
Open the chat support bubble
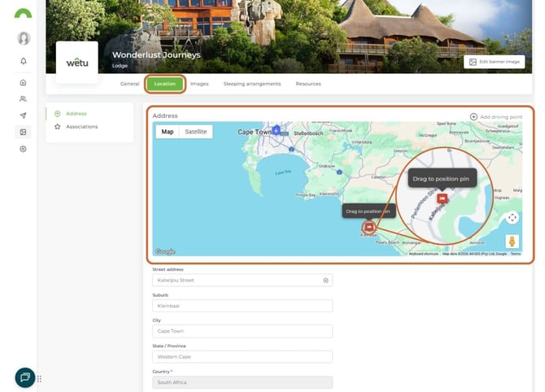25,377
